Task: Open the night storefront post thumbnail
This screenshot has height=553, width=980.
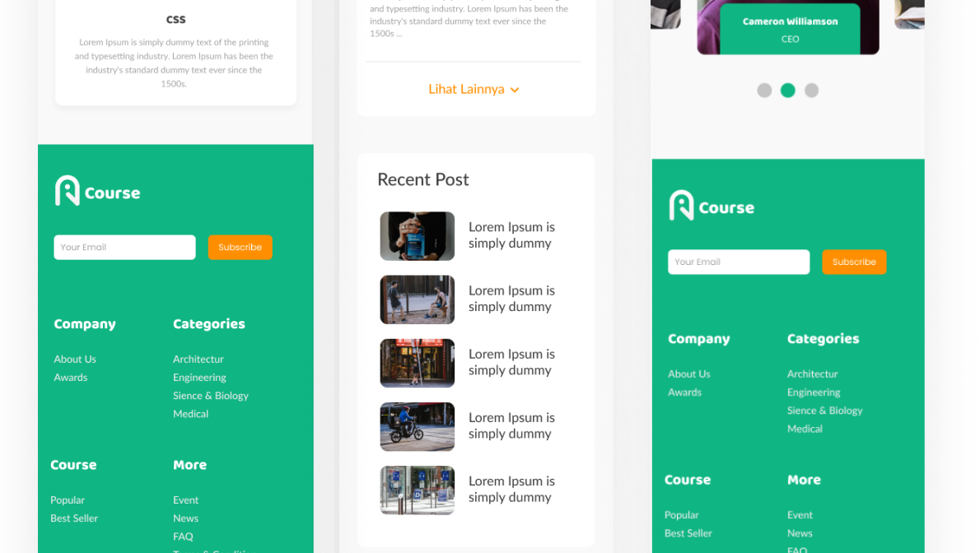Action: pos(417,363)
